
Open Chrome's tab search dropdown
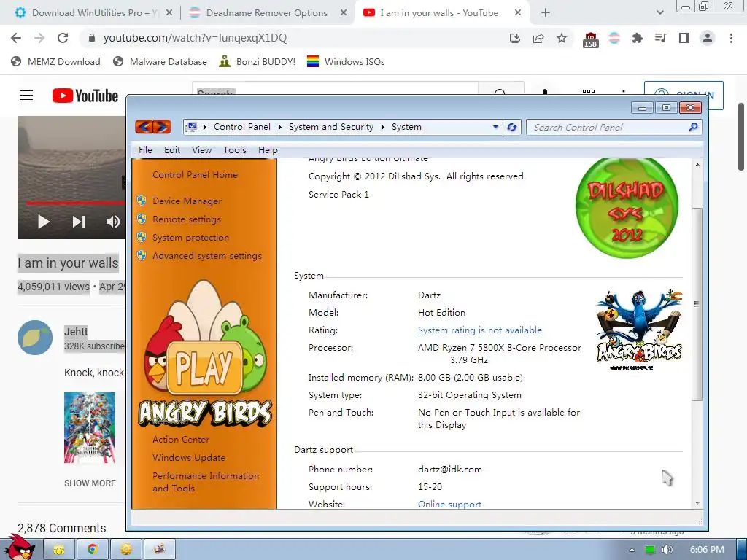tap(659, 13)
